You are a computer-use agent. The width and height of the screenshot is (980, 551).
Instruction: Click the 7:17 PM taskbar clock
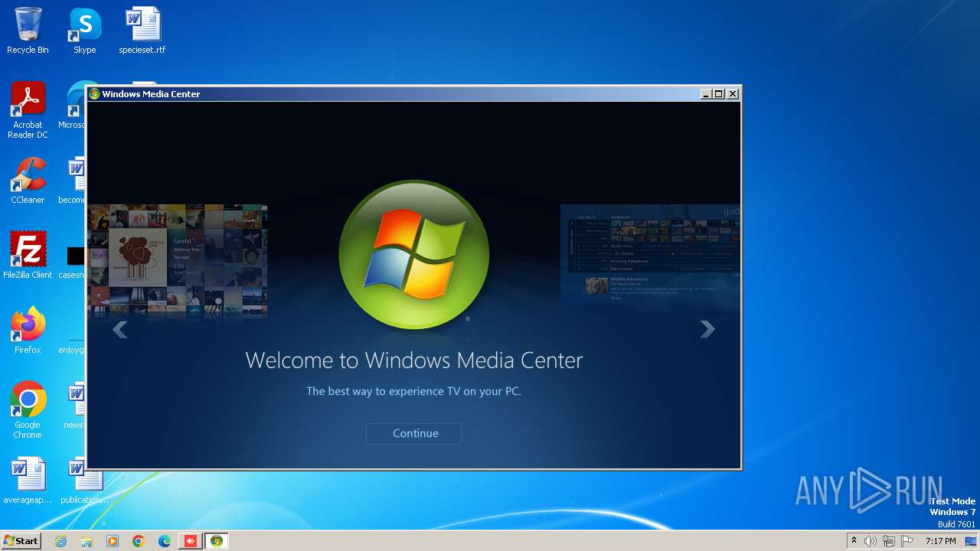coord(940,541)
